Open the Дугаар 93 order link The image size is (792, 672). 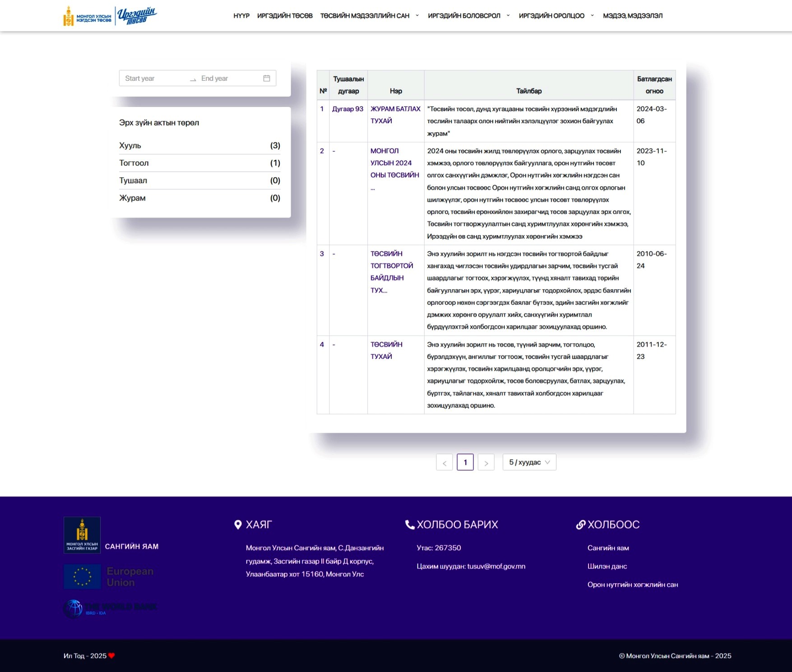click(x=347, y=109)
